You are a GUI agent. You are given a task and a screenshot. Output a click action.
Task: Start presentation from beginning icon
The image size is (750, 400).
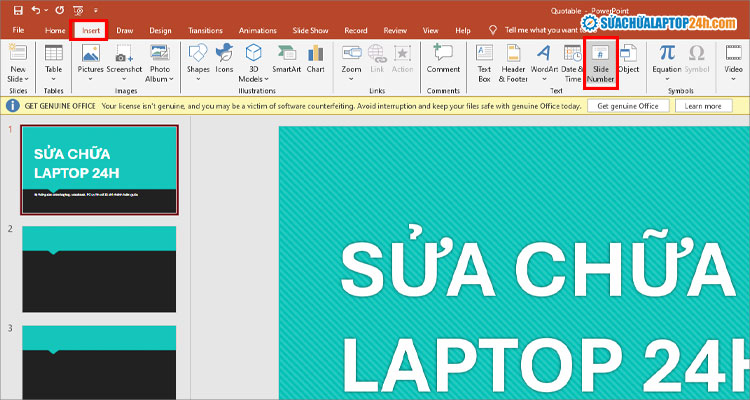tap(78, 10)
